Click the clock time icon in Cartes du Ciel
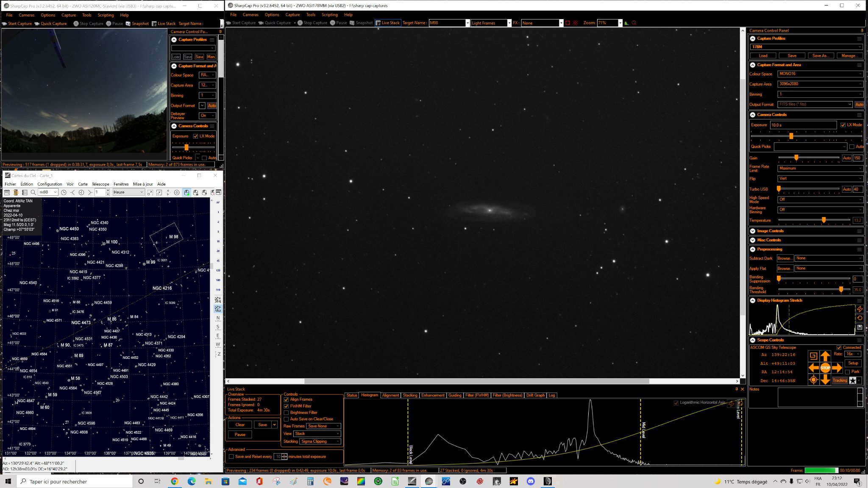 tap(64, 192)
